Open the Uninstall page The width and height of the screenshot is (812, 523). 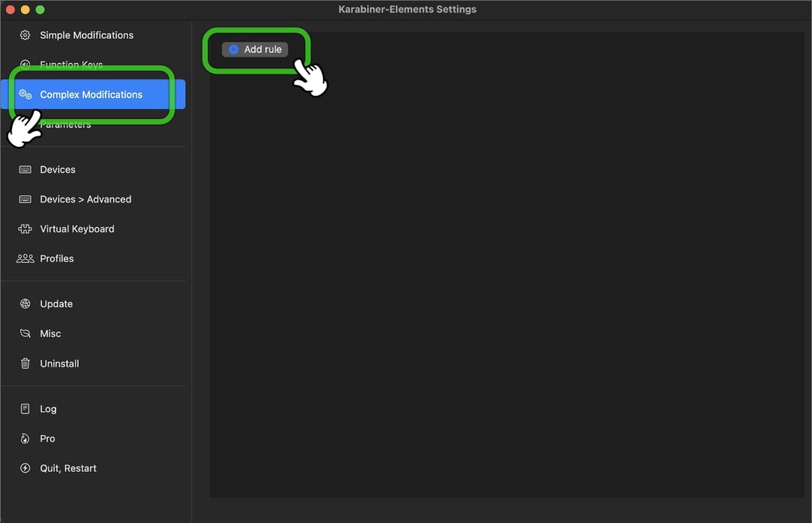[x=93, y=363]
